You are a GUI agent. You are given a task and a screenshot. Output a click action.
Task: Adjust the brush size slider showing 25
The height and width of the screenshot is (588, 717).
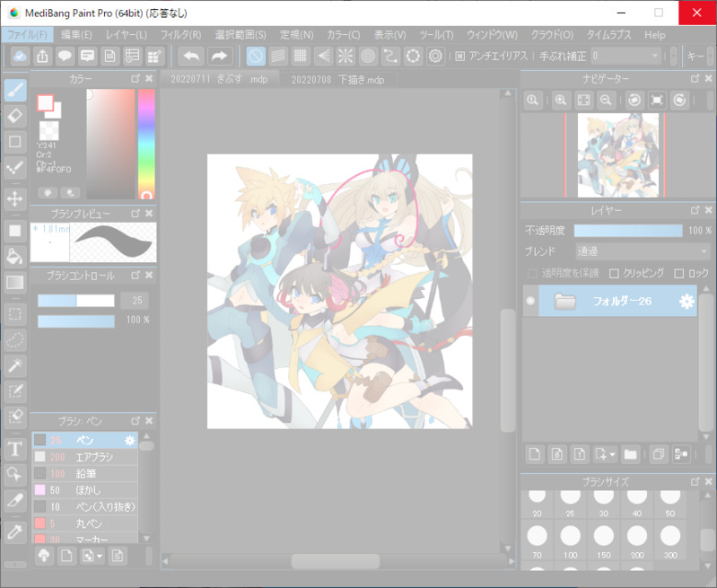(x=76, y=301)
